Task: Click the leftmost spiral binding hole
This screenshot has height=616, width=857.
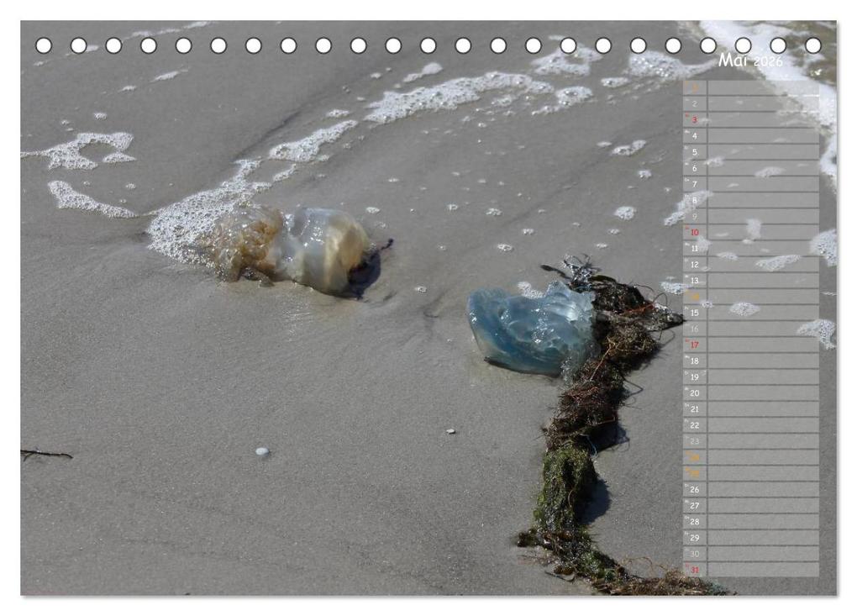Action: (x=43, y=45)
